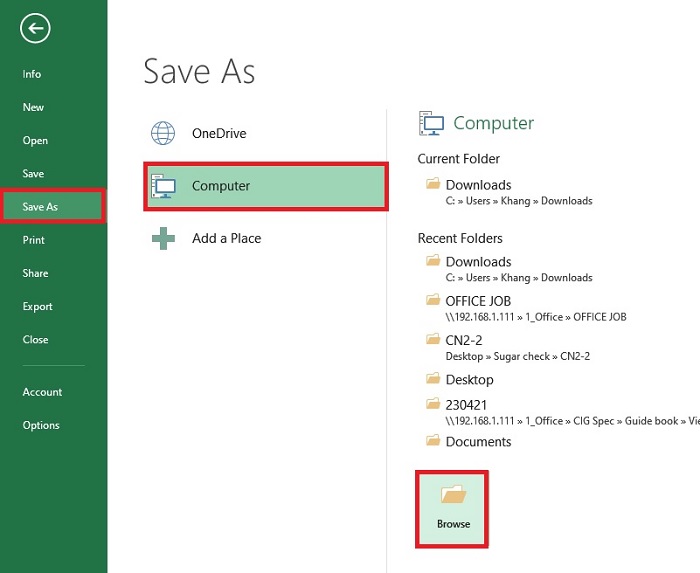
Task: Choose the Documents recent folder
Action: pos(478,442)
